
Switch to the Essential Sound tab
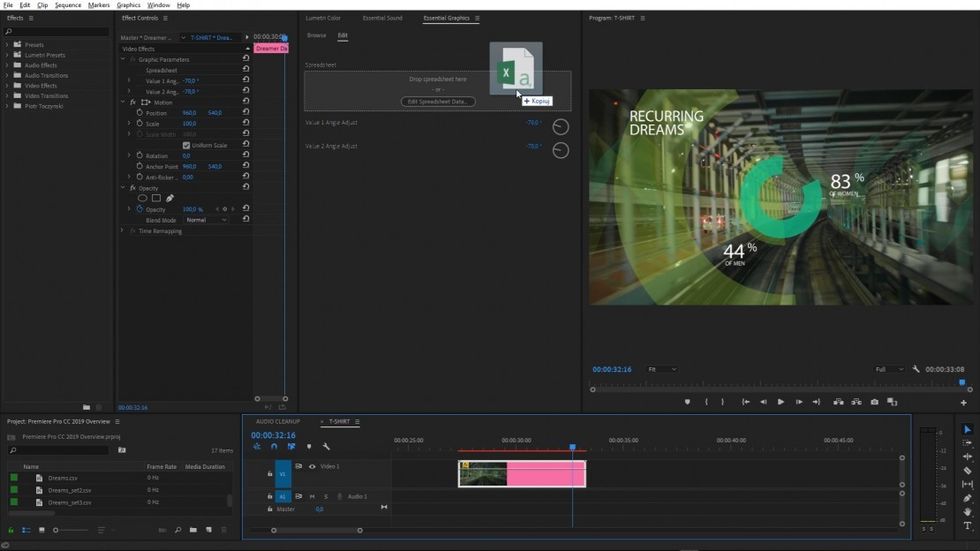tap(382, 18)
